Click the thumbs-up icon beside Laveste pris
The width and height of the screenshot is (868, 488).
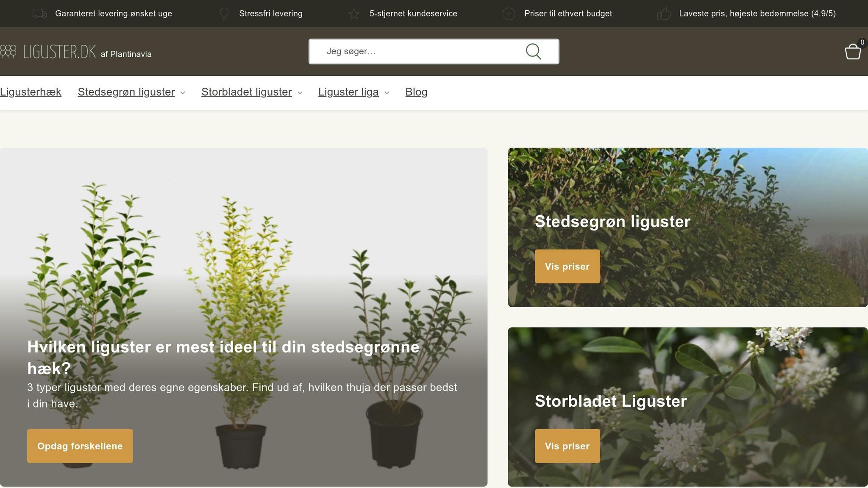664,14
